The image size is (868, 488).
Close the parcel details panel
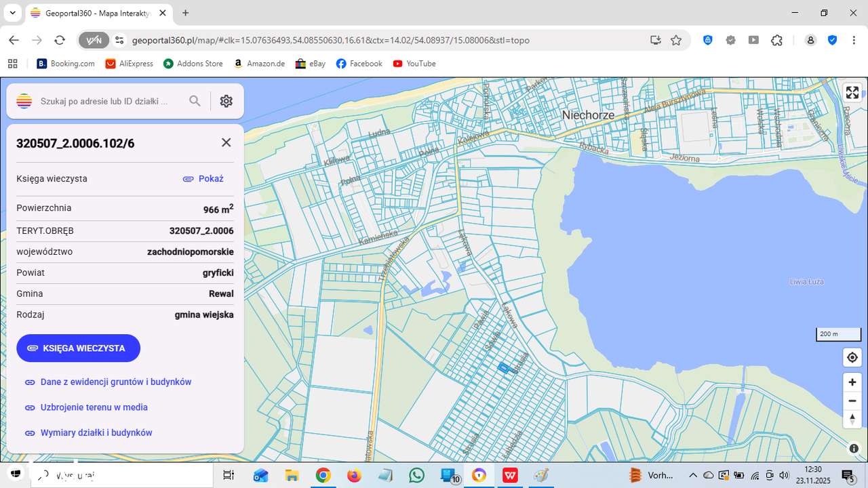tap(226, 142)
